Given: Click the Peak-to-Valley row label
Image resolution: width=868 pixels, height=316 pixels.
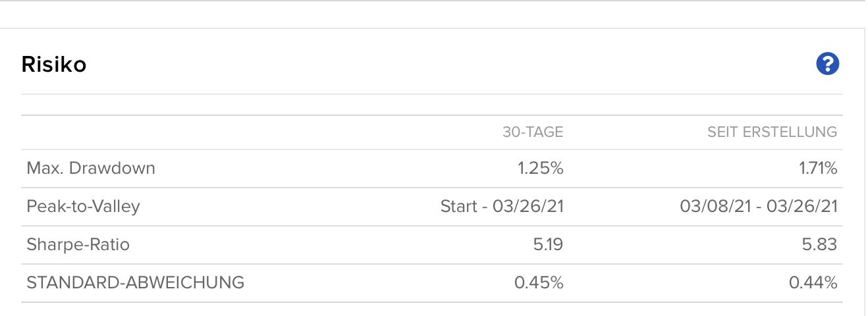Looking at the screenshot, I should [84, 207].
